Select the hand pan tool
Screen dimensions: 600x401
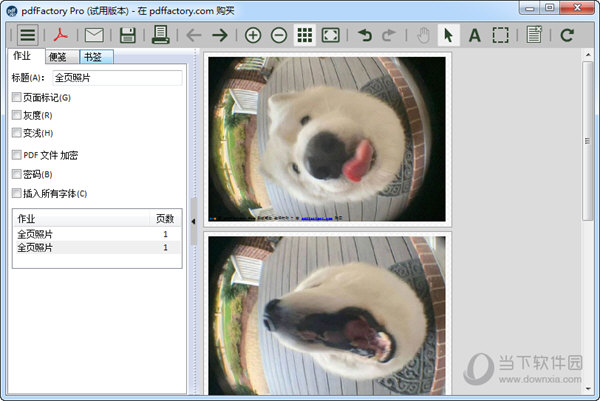click(423, 35)
